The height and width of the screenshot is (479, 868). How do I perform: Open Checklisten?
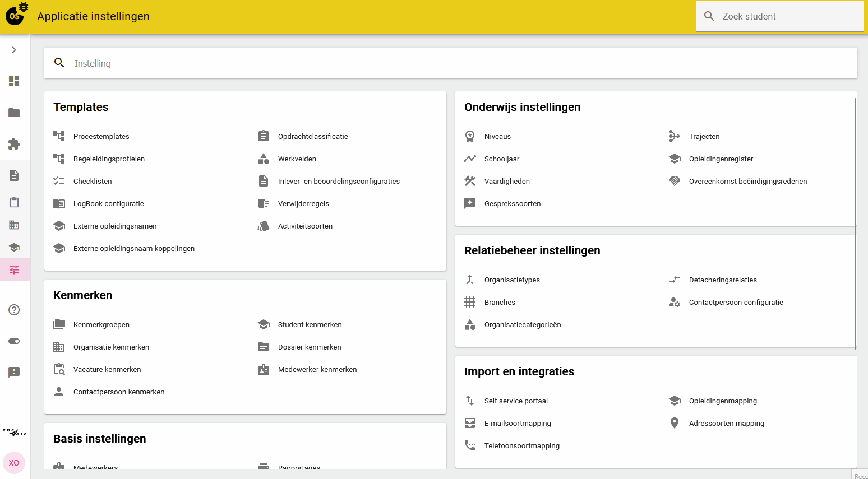pyautogui.click(x=93, y=181)
